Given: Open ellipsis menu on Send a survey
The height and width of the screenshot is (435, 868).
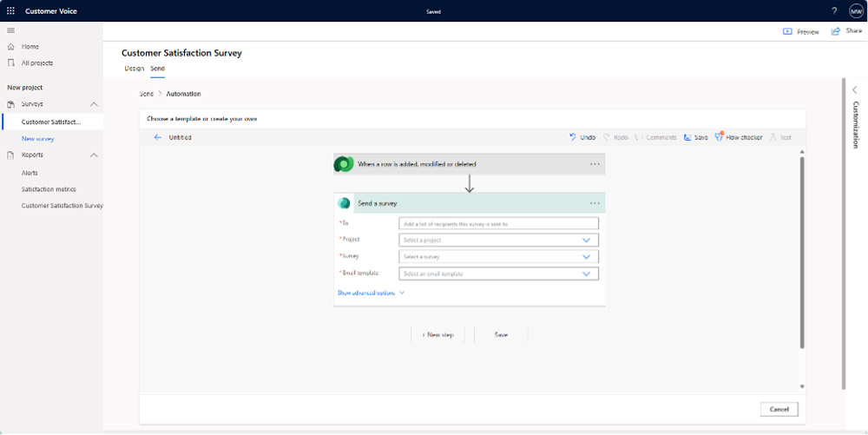Looking at the screenshot, I should click(595, 203).
